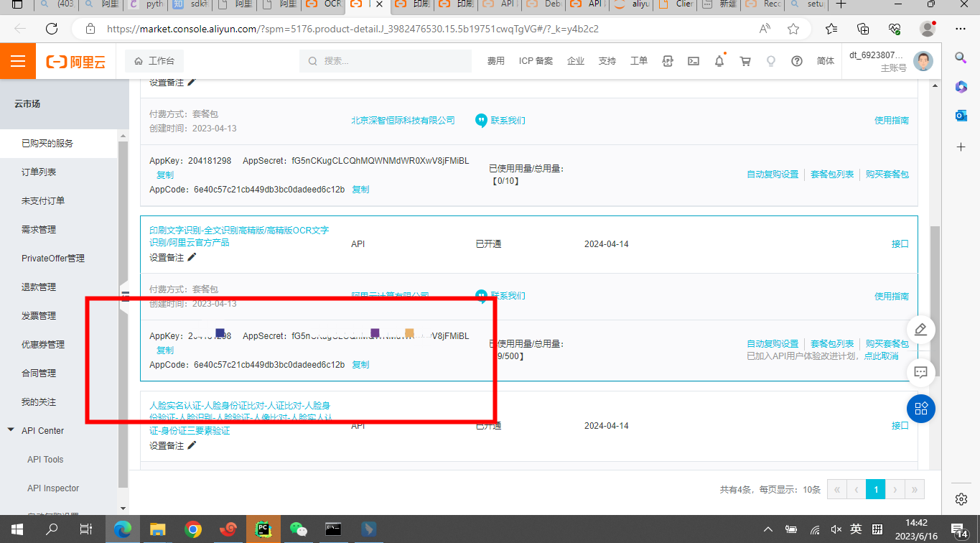
Task: Open the Windows Start menu
Action: (x=17, y=530)
